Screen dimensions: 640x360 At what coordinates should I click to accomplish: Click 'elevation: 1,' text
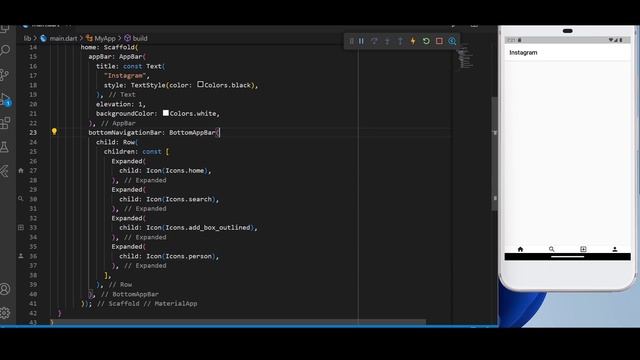click(x=121, y=104)
